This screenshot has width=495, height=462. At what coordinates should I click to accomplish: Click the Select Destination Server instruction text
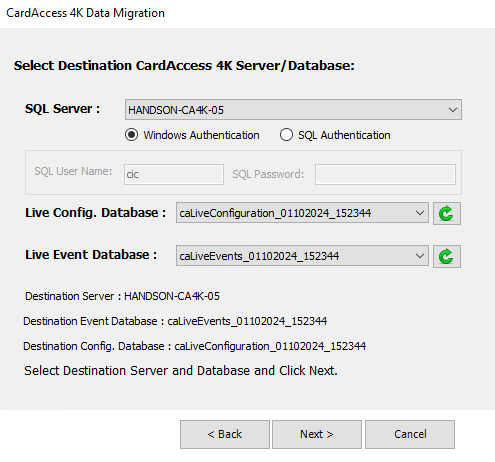(181, 371)
